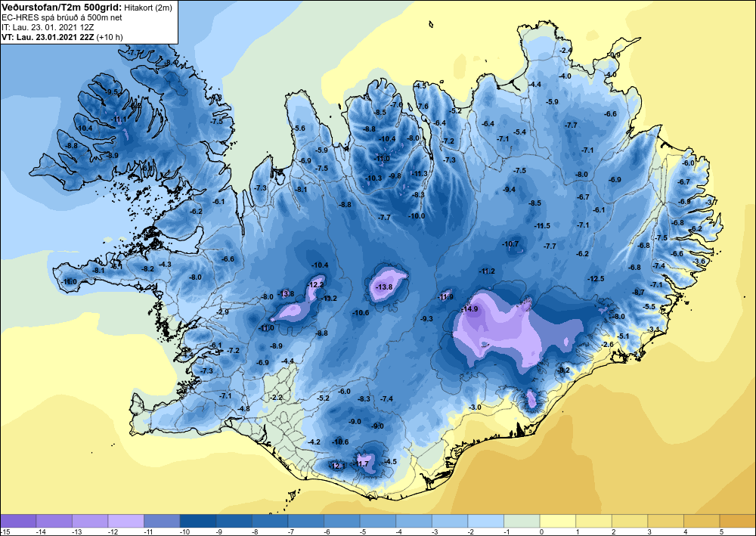This screenshot has height=536, width=756.
Task: Click the -10.6 value near the south coast
Action: (x=340, y=442)
